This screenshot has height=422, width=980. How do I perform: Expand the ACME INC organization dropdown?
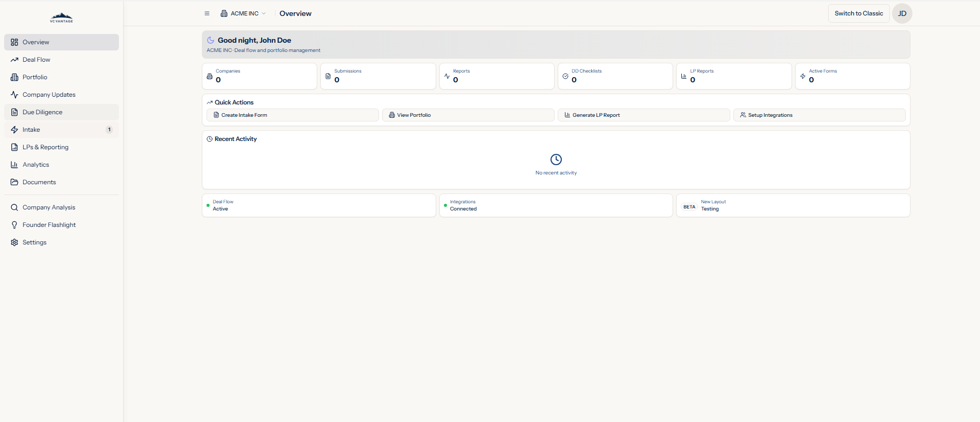[x=243, y=13]
